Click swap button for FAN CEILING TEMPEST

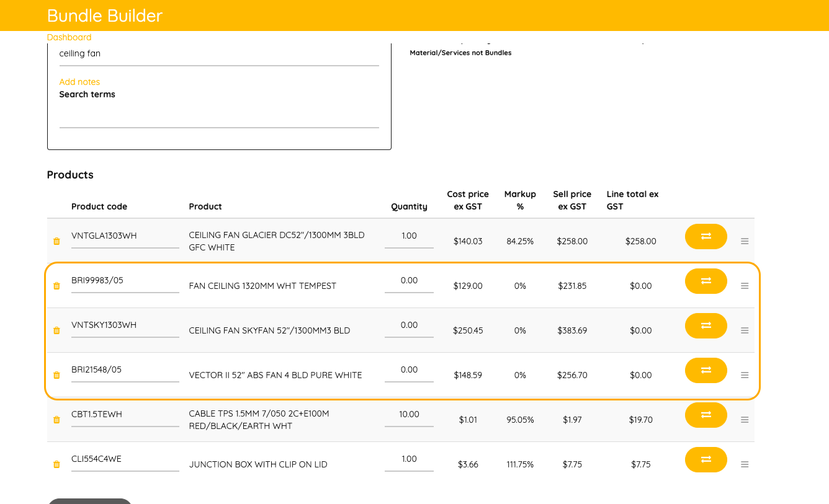click(x=706, y=281)
